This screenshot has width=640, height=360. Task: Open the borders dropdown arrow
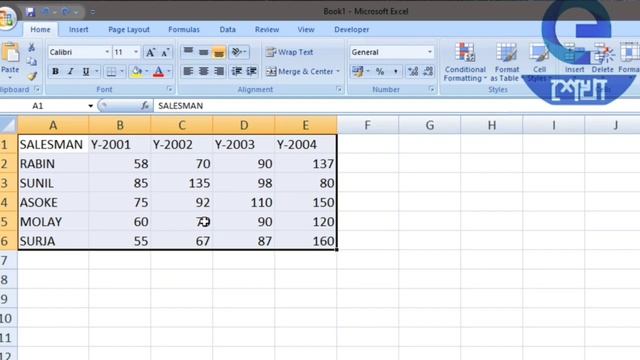[x=122, y=72]
